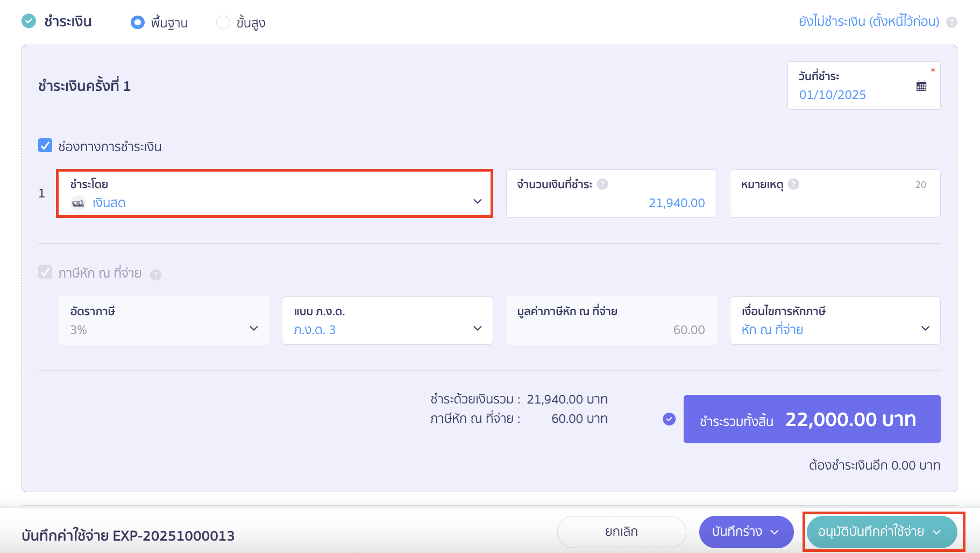The image size is (980, 553).
Task: Select the พื้นฐาน radio option
Action: tap(138, 23)
